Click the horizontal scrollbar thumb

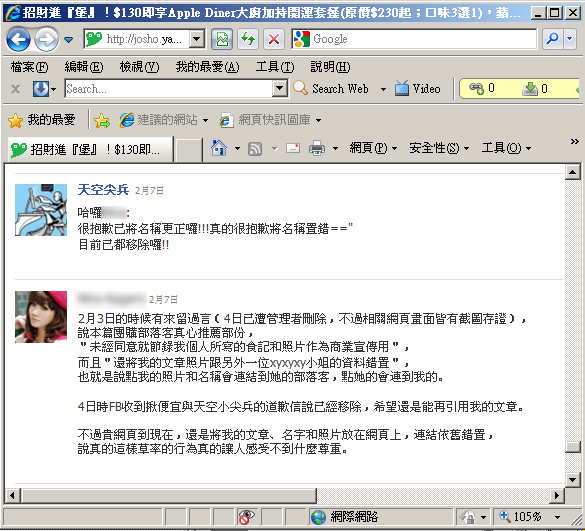[x=170, y=496]
